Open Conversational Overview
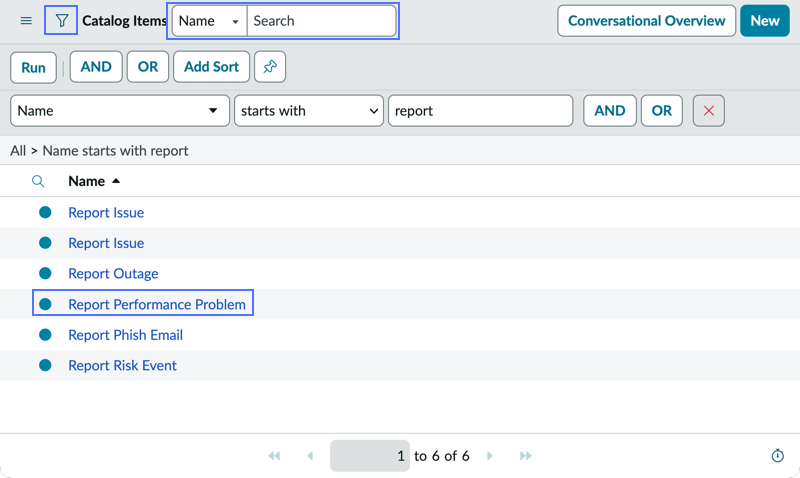 coord(646,21)
